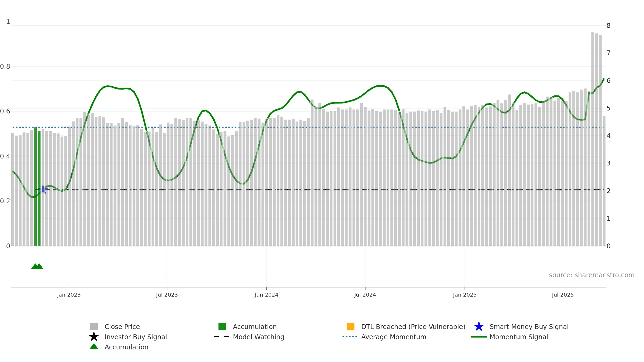
Task: Open the source: sharemaestro.com link
Action: pos(592,275)
